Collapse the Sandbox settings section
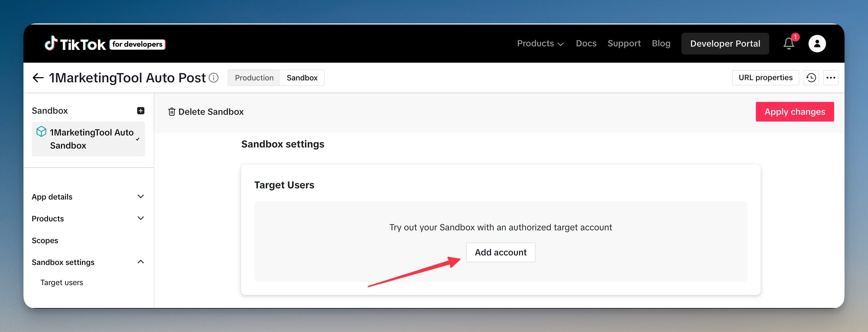Image resolution: width=868 pixels, height=332 pixels. coord(88,262)
